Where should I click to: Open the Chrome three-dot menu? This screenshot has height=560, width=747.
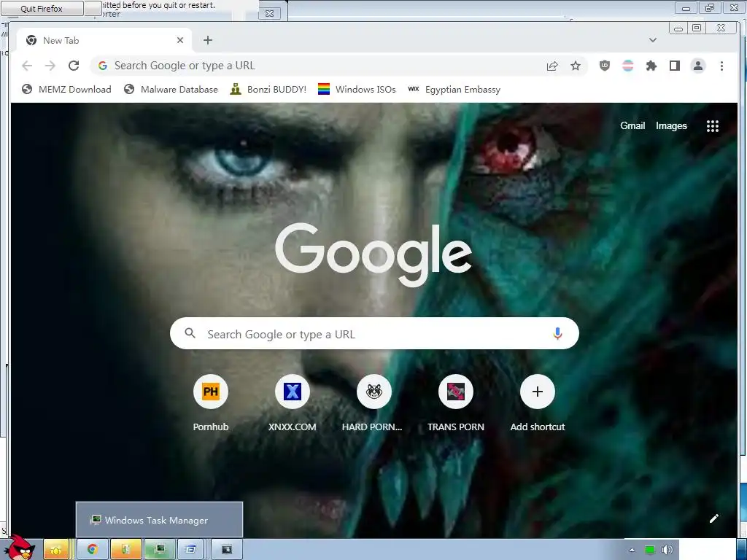(721, 66)
